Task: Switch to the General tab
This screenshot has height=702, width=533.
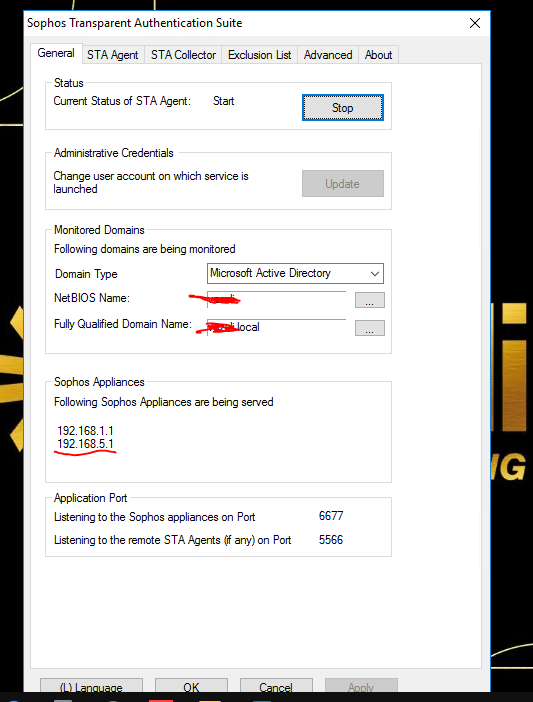Action: [56, 53]
